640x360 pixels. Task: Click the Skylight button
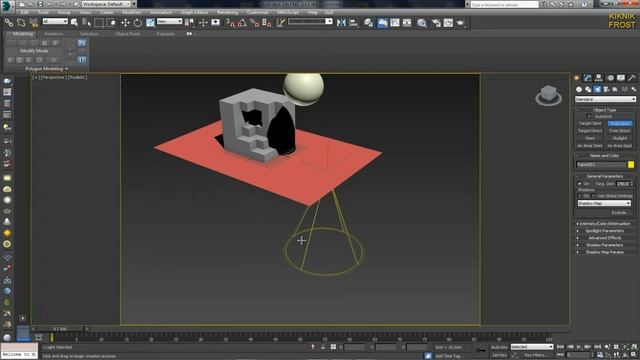[620, 138]
